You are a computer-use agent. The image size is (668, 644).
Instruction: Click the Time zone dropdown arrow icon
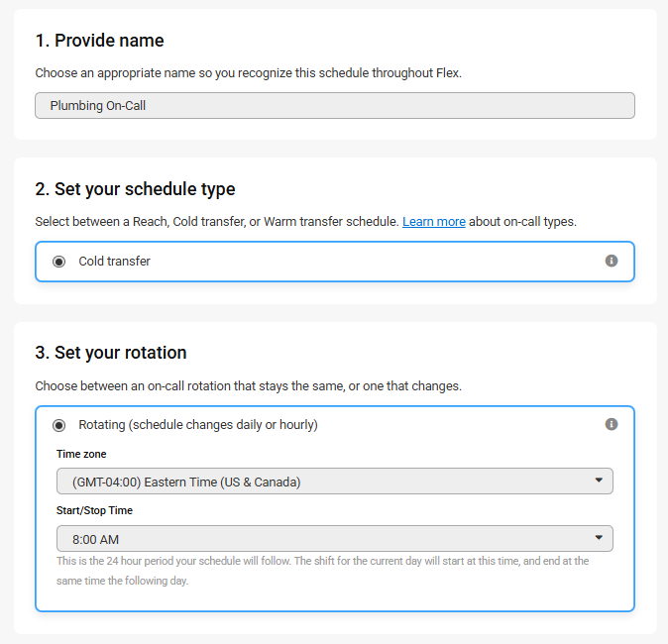[599, 481]
